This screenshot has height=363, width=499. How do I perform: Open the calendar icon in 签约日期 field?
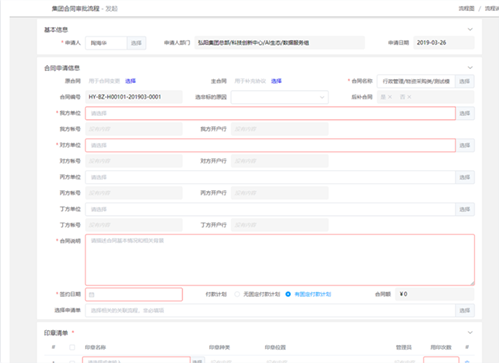pyautogui.click(x=92, y=295)
